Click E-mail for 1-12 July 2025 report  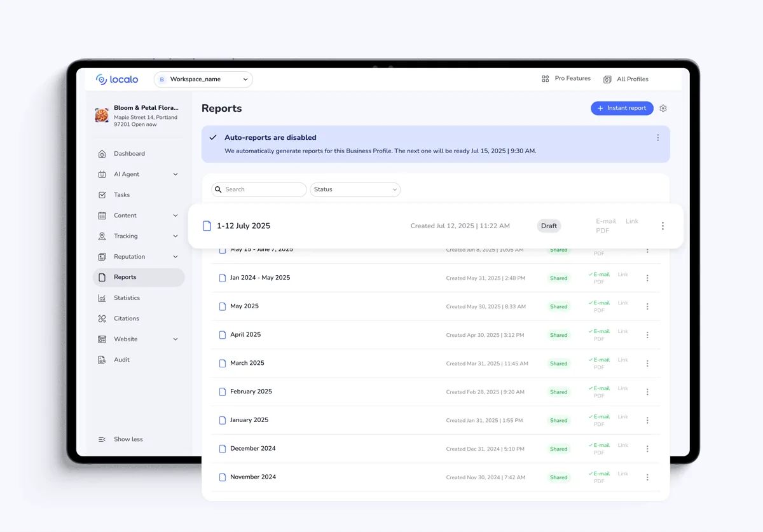click(606, 221)
